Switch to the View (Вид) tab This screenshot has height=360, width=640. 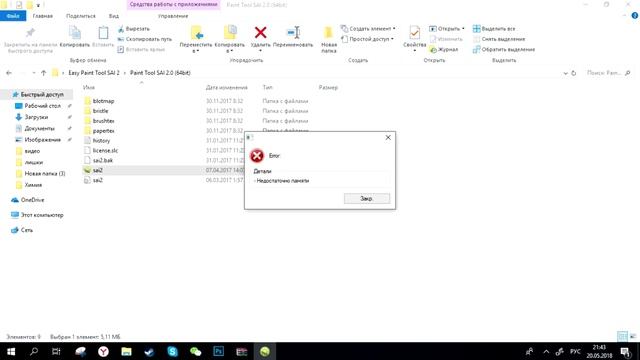[113, 16]
